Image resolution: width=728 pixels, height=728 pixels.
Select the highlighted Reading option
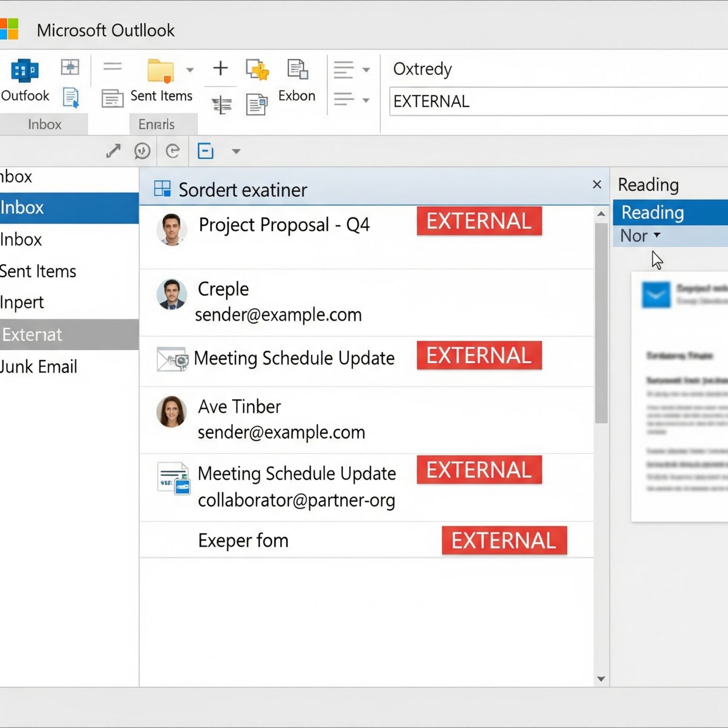(x=652, y=212)
